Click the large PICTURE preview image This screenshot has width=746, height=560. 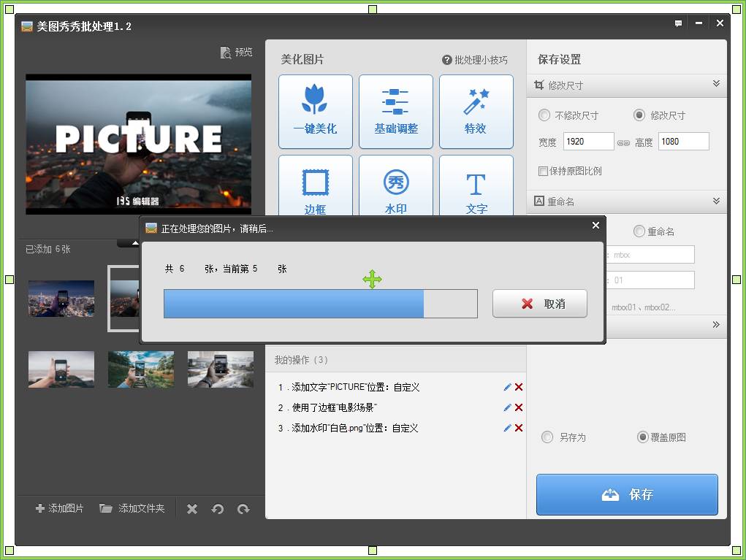(138, 144)
